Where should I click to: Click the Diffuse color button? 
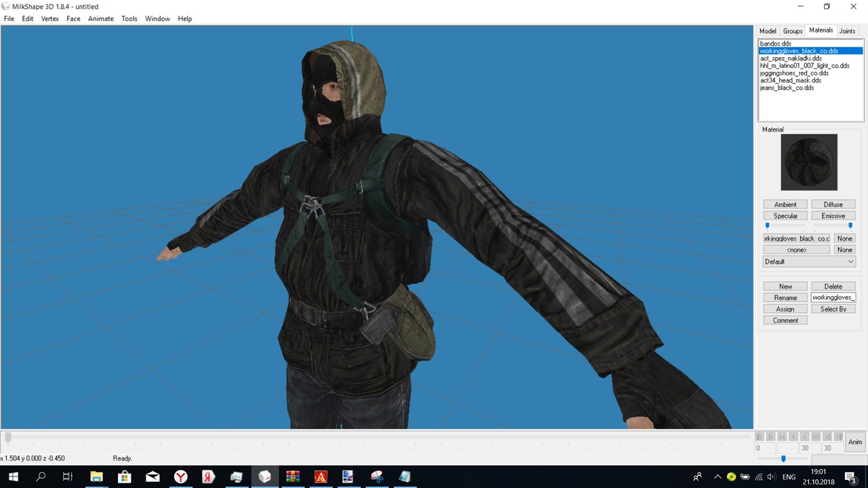pyautogui.click(x=833, y=205)
